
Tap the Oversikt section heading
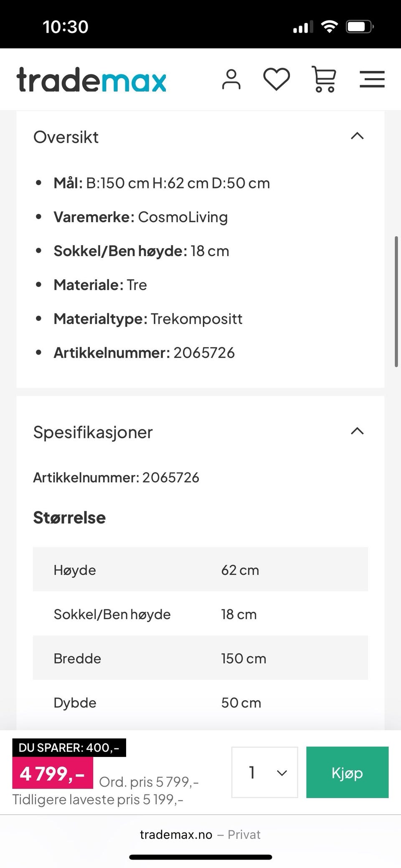pyautogui.click(x=66, y=137)
